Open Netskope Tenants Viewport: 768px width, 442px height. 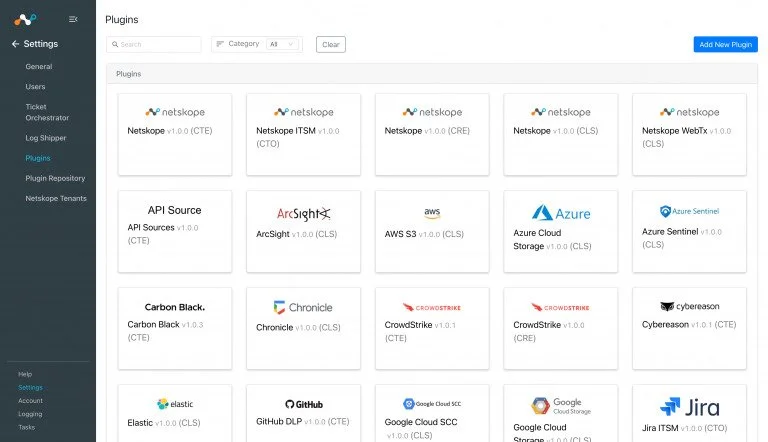click(x=56, y=198)
